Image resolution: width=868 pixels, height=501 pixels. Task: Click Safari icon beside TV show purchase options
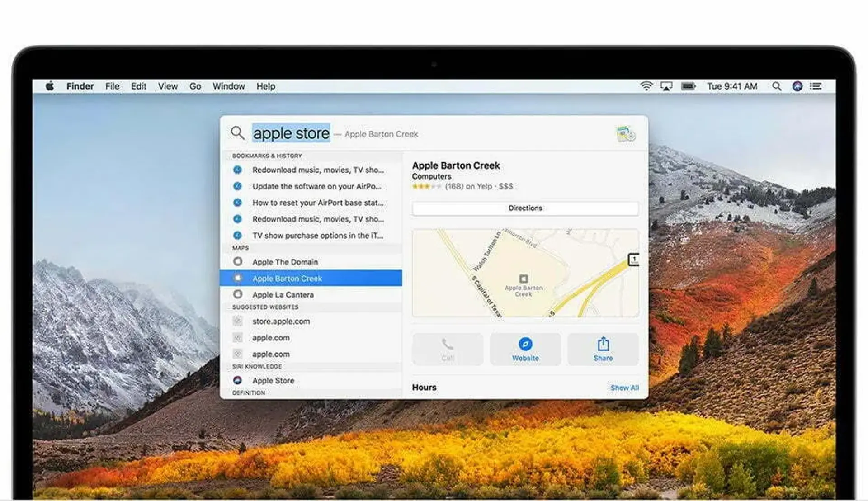[237, 235]
